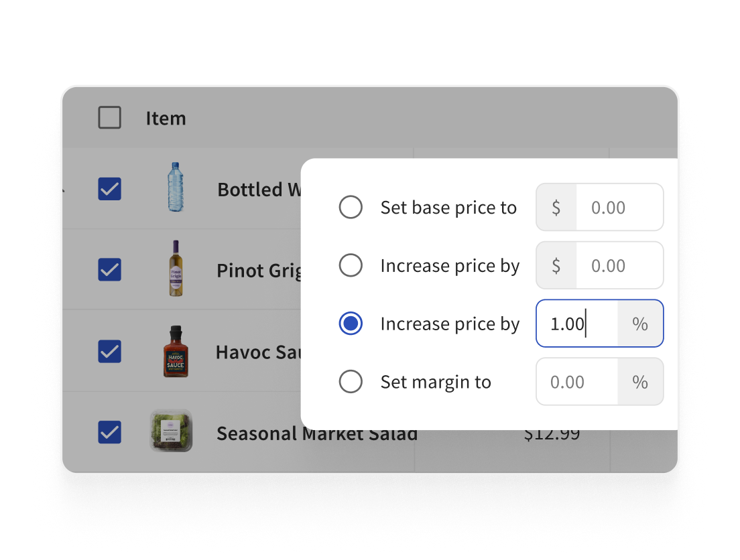
Task: Click the 'Set margin to' label text
Action: click(436, 382)
